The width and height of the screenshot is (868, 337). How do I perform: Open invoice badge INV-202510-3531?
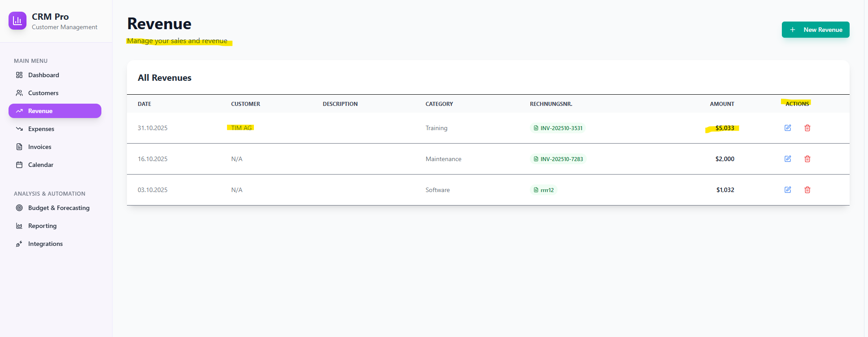point(558,128)
